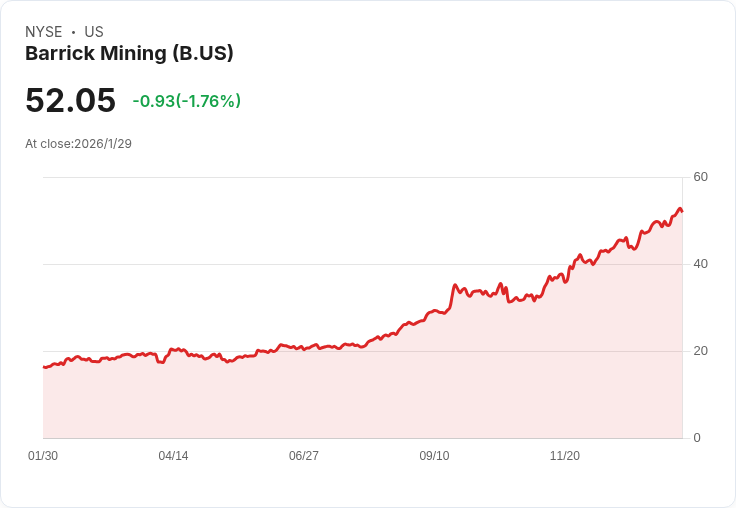Viewport: 736px width, 508px height.
Task: Click the US market label
Action: (94, 32)
